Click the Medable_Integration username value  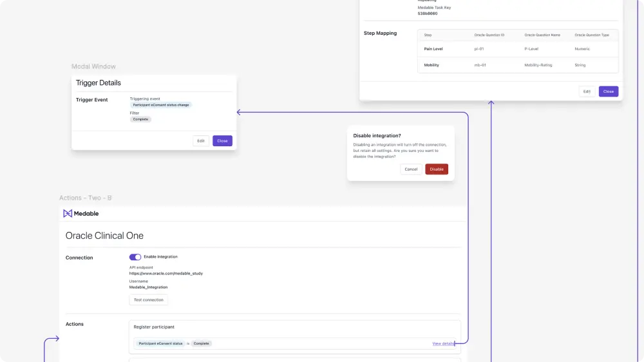(x=148, y=287)
